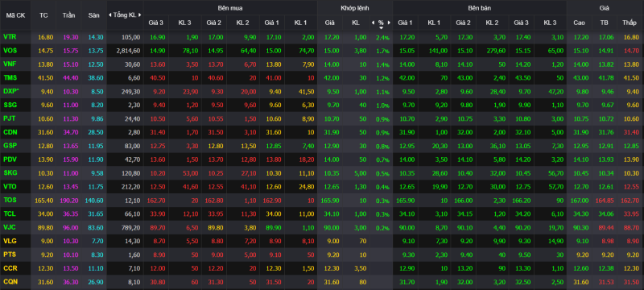Open stock symbol SSG

pos(10,106)
